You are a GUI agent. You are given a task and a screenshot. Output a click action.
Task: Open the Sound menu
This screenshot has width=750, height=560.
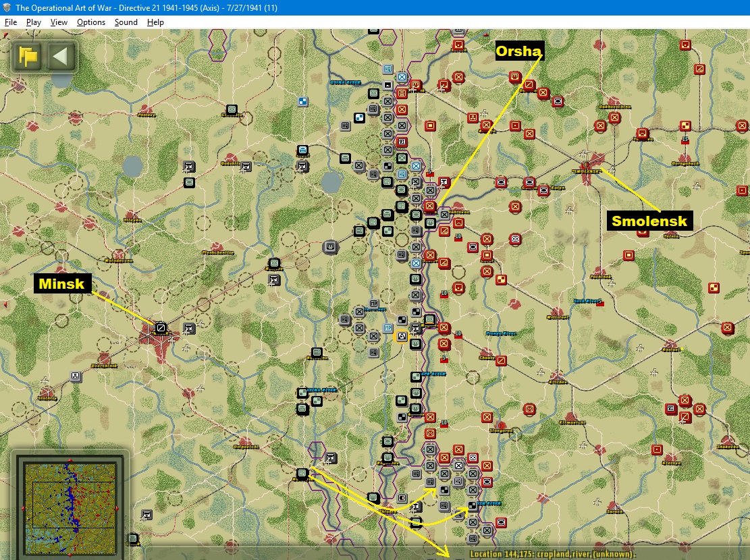(126, 22)
